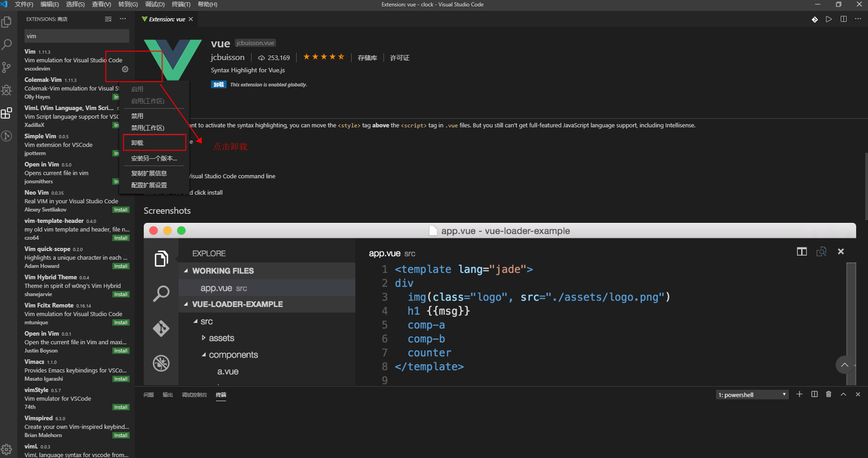This screenshot has height=458, width=868.
Task: Click inside the vim extension search field
Action: tap(76, 35)
